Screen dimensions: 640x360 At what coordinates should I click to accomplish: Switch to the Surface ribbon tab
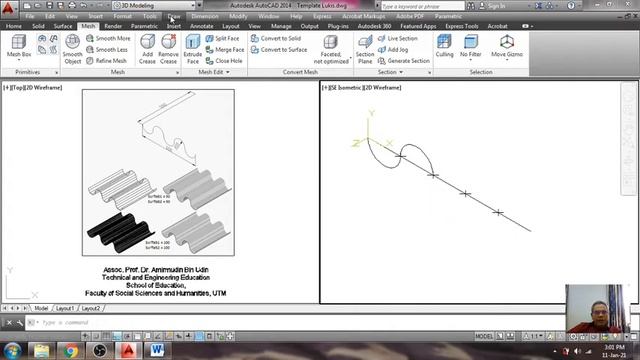(x=63, y=26)
